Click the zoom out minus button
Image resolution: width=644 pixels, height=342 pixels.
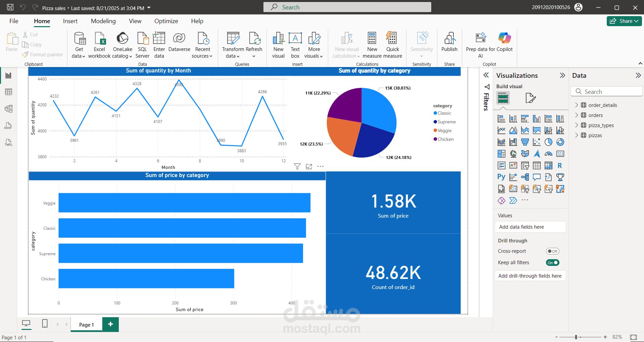click(x=556, y=337)
